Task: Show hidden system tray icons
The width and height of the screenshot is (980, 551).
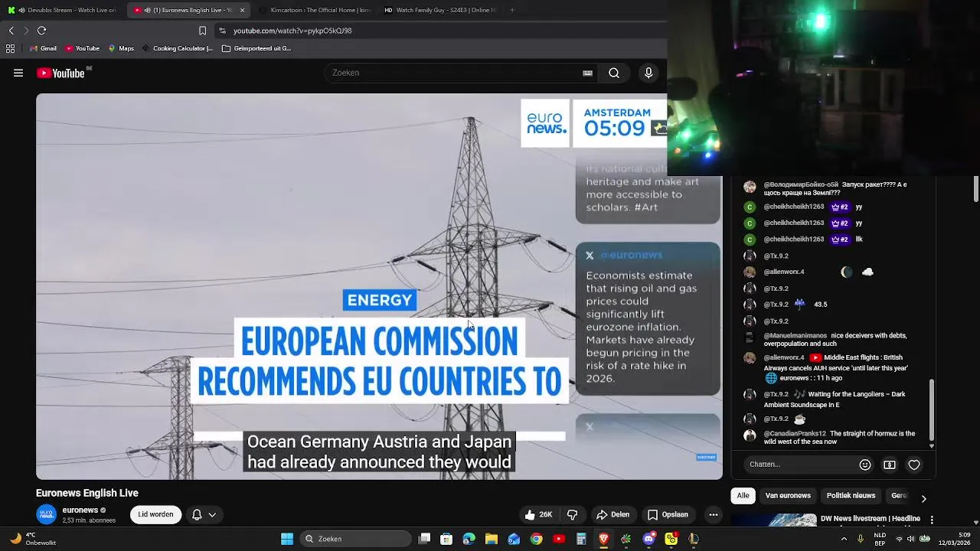Action: pyautogui.click(x=844, y=539)
